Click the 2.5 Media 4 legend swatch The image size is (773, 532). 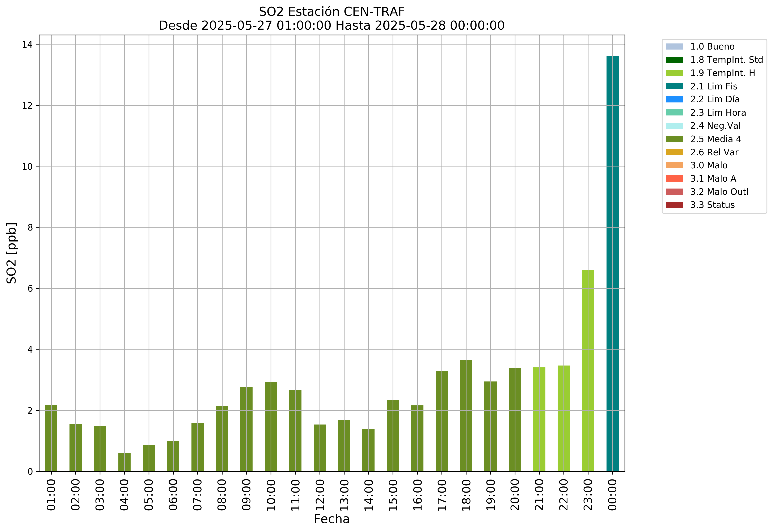[x=674, y=139]
